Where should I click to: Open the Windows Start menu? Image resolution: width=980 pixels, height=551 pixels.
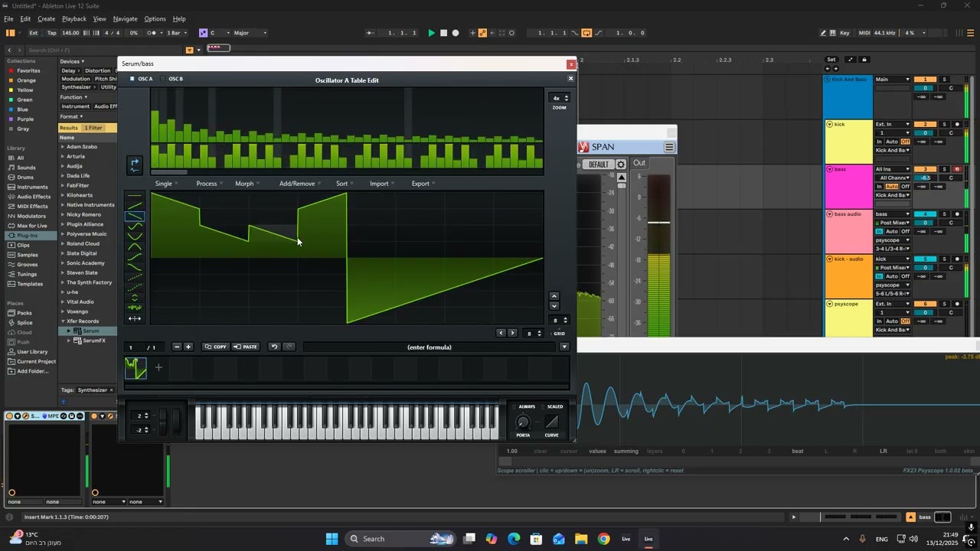pos(332,539)
